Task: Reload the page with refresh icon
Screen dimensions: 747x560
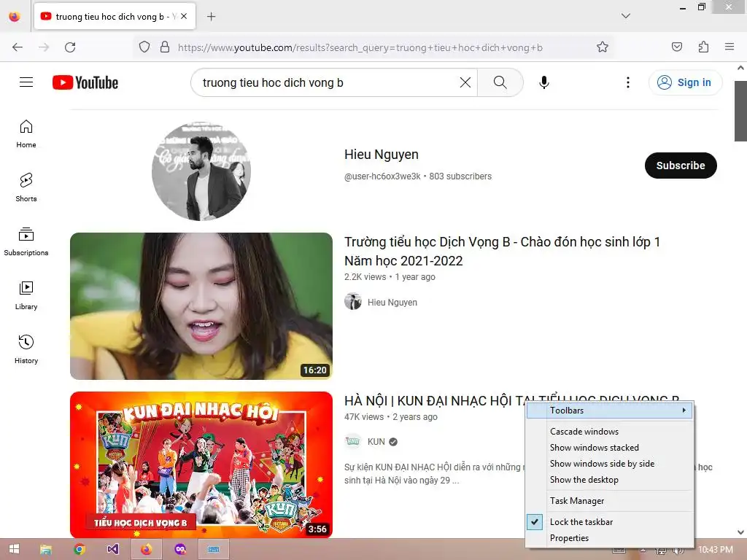Action: pos(70,47)
